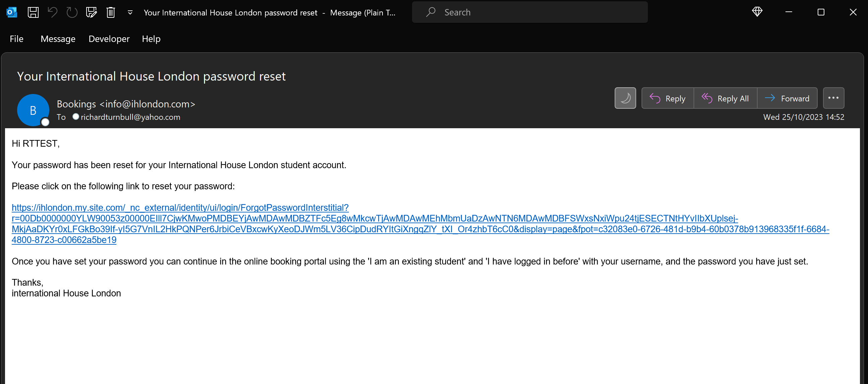Switch to the Message tab
The image size is (868, 384).
[x=58, y=39]
